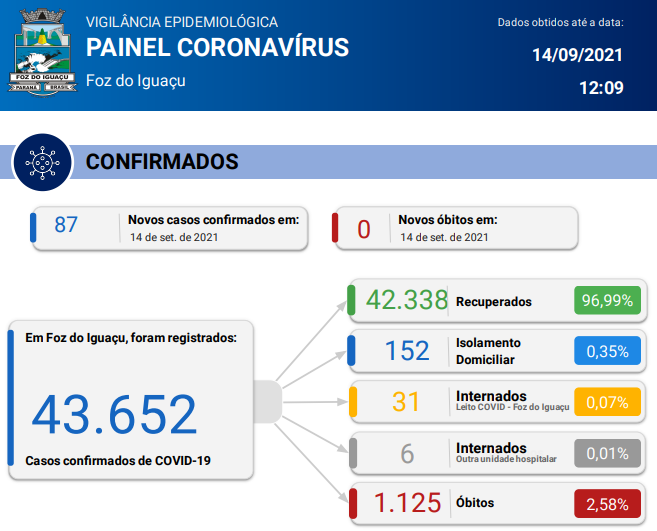Click the CONFIRMADOS section heading

point(162,162)
